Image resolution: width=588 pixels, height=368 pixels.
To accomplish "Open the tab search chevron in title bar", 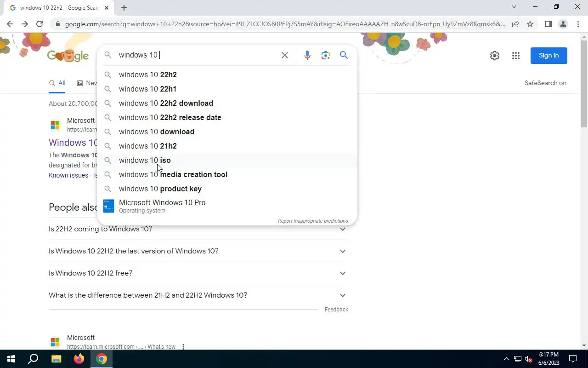I will click(x=514, y=6).
